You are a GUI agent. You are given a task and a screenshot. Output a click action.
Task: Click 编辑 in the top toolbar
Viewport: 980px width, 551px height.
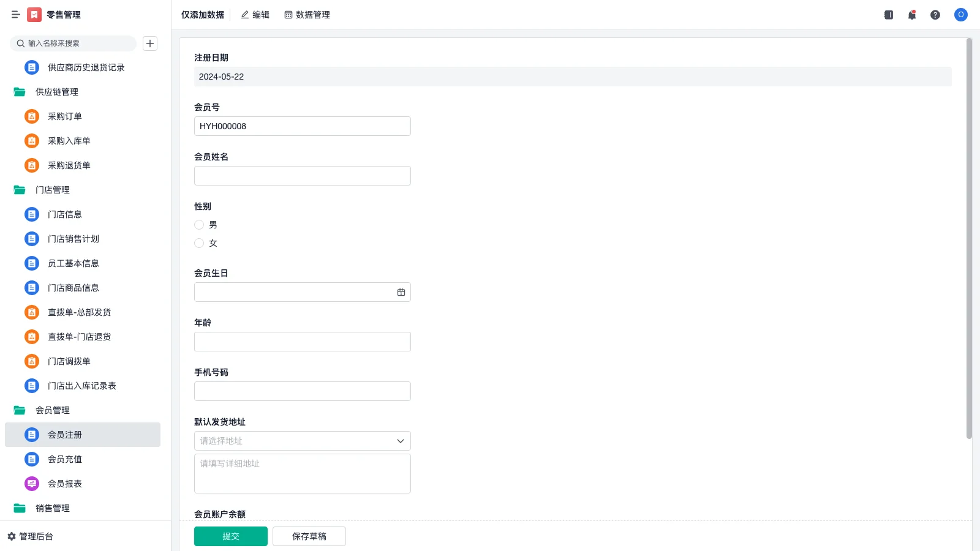[255, 15]
